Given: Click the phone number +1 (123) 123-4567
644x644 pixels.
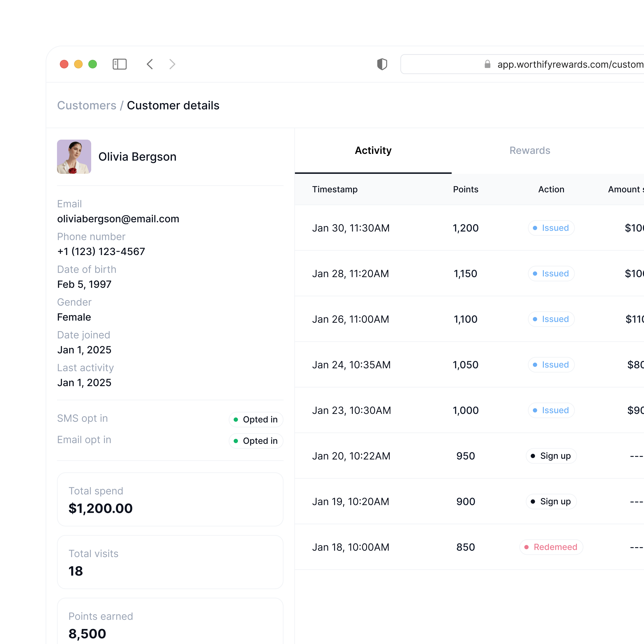Looking at the screenshot, I should (x=101, y=251).
